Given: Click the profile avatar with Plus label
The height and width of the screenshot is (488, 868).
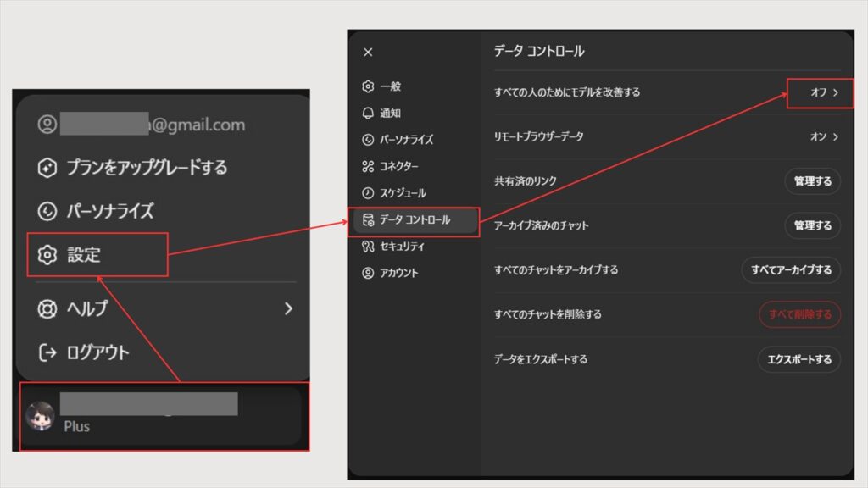Looking at the screenshot, I should 41,416.
